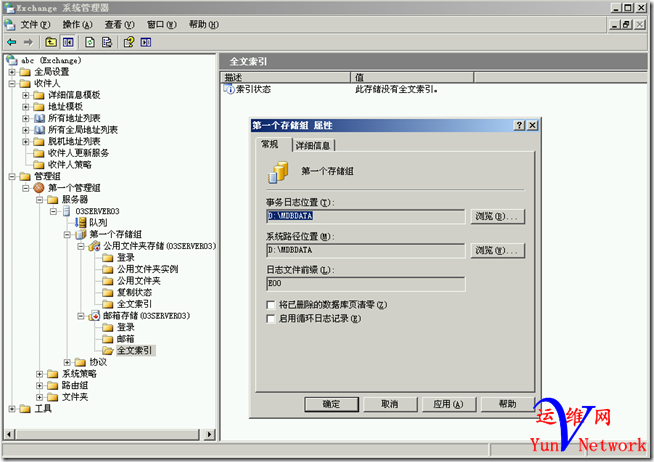Click the 取消 button
654x462 pixels.
[x=390, y=404]
